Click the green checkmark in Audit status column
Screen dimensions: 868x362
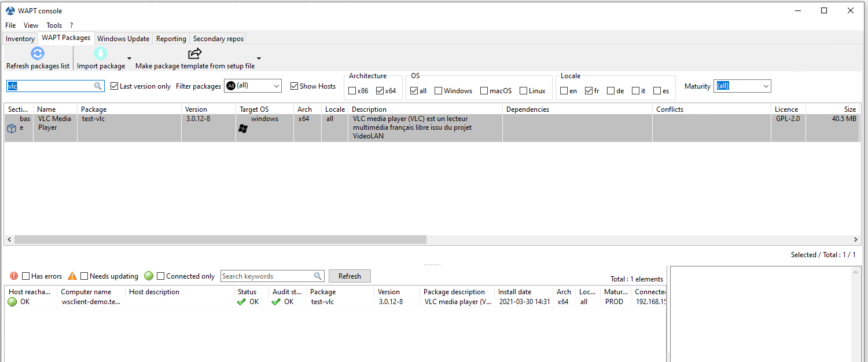(277, 302)
